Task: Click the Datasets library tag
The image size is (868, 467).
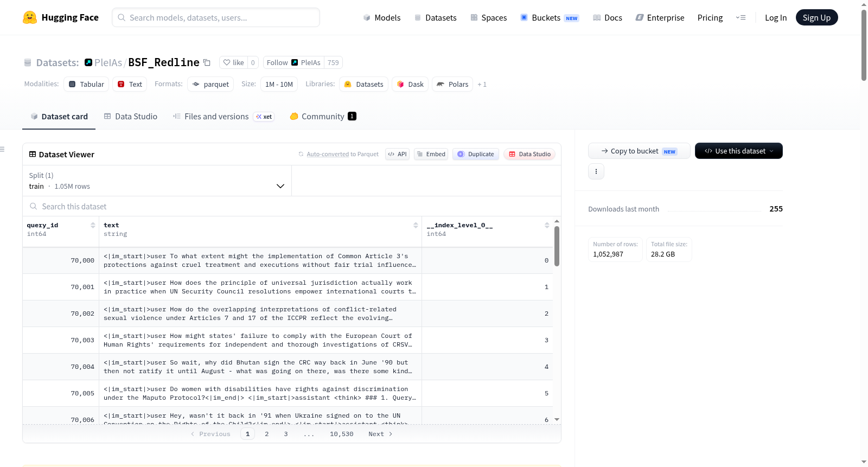Action: click(x=363, y=84)
